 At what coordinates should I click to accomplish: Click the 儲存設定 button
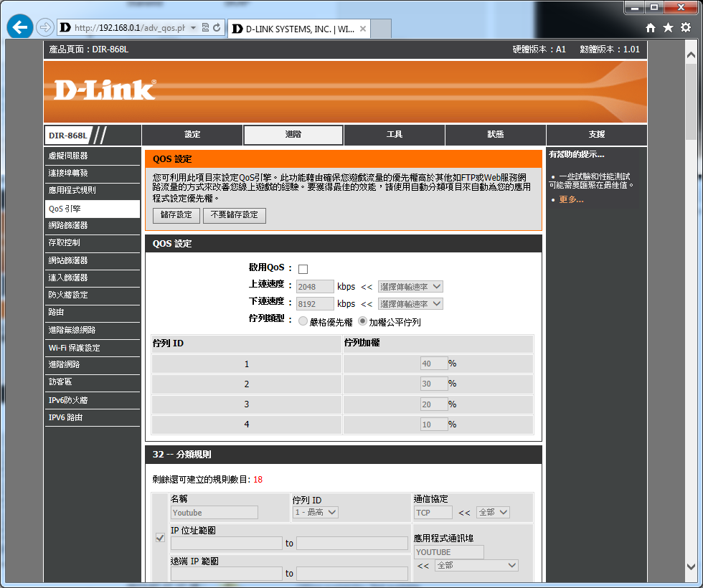pos(176,215)
